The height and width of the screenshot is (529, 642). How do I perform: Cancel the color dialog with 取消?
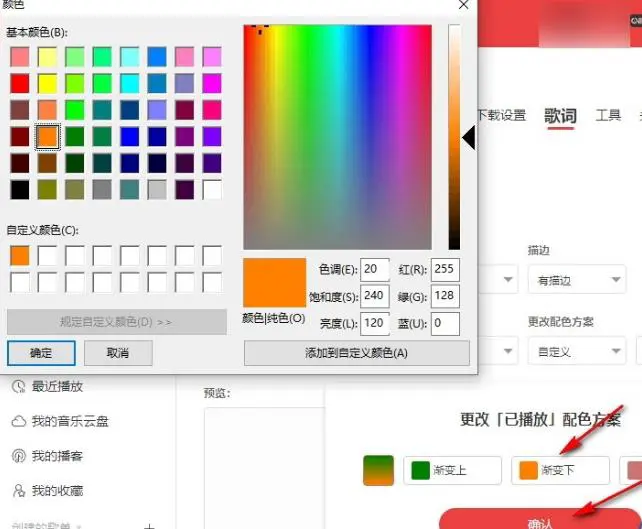(x=118, y=353)
